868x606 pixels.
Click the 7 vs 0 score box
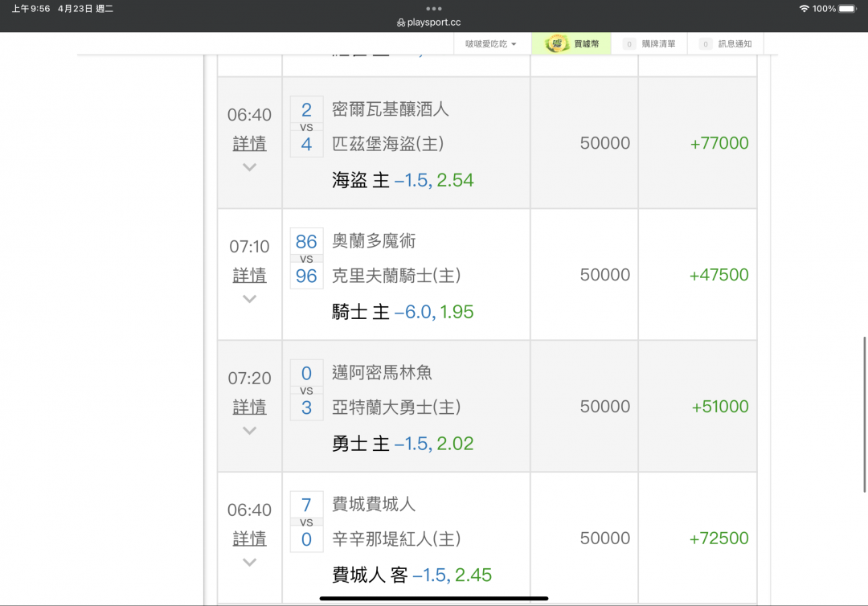click(307, 522)
